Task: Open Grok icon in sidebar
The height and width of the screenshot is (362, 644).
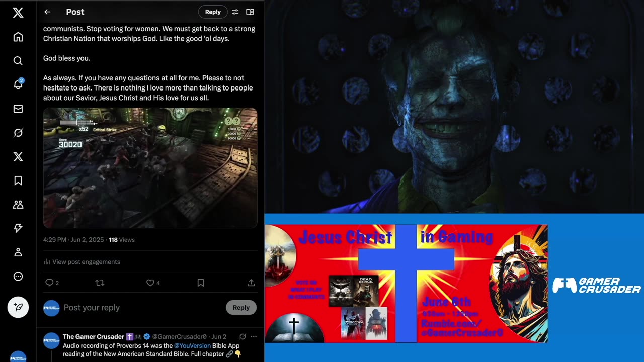Action: click(18, 133)
